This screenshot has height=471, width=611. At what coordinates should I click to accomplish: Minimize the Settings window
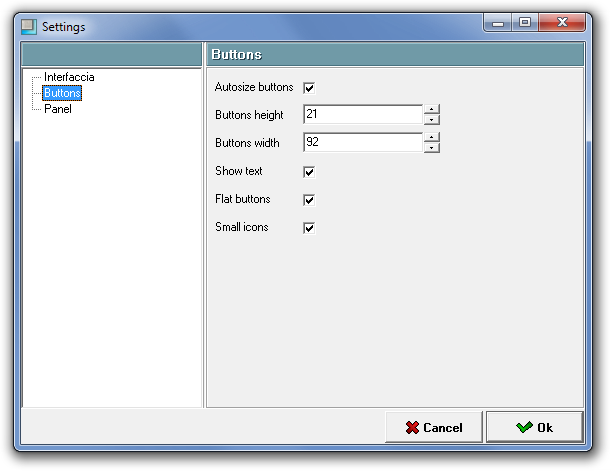[x=498, y=22]
